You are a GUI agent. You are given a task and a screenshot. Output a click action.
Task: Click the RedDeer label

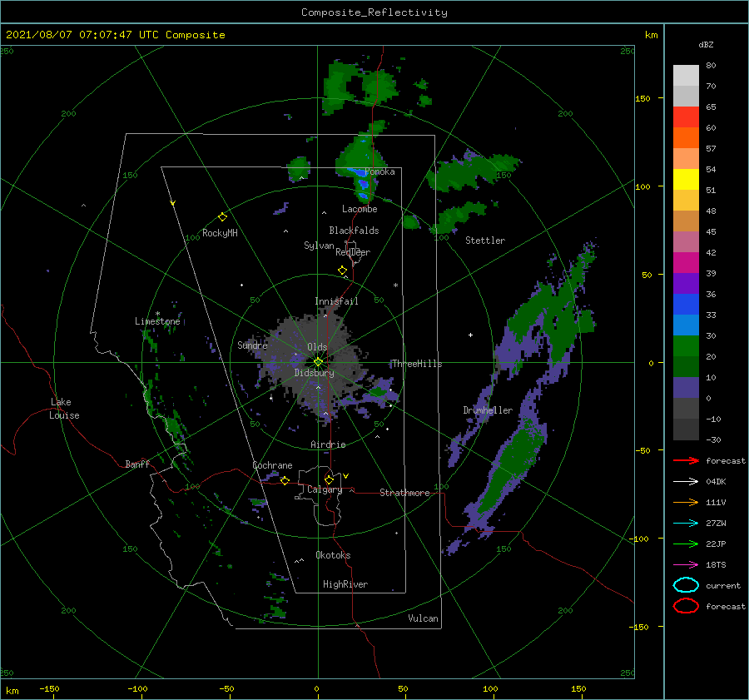pos(353,252)
